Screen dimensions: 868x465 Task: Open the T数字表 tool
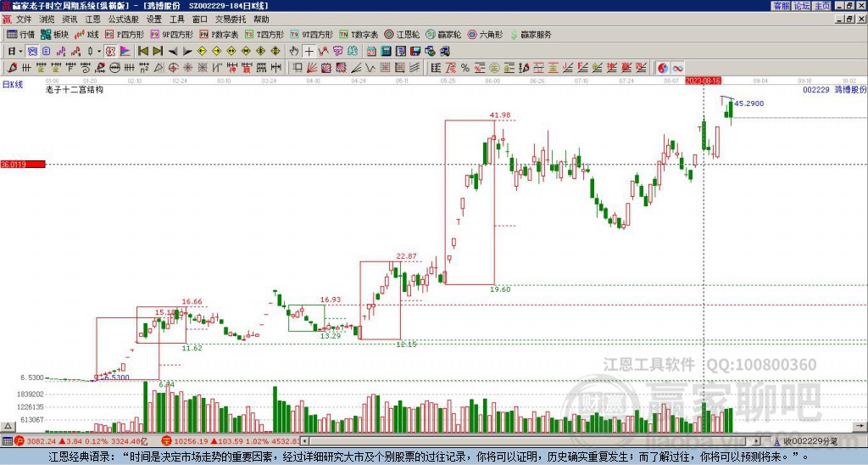(x=359, y=34)
